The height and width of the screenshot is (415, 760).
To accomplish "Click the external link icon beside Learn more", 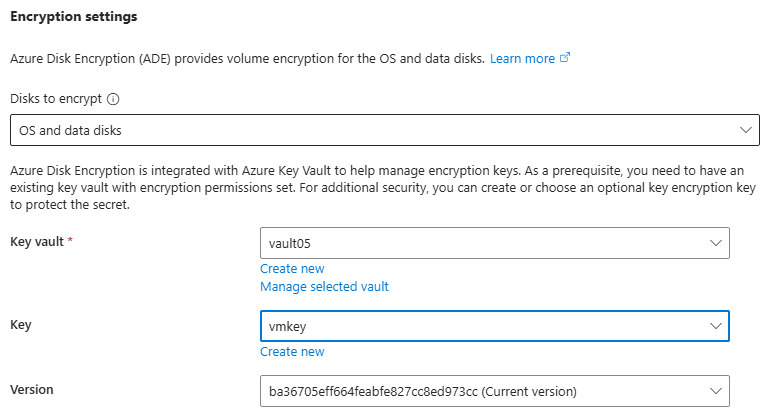I will 565,59.
